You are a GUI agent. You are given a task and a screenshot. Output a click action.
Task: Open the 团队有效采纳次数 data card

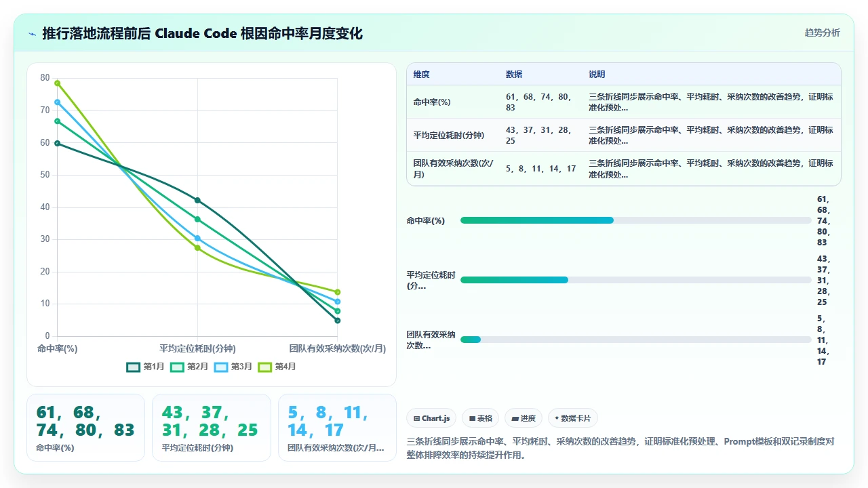coord(337,428)
